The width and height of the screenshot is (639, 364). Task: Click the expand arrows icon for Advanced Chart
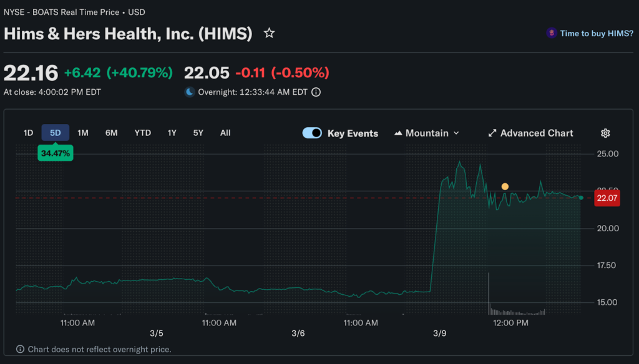click(492, 133)
